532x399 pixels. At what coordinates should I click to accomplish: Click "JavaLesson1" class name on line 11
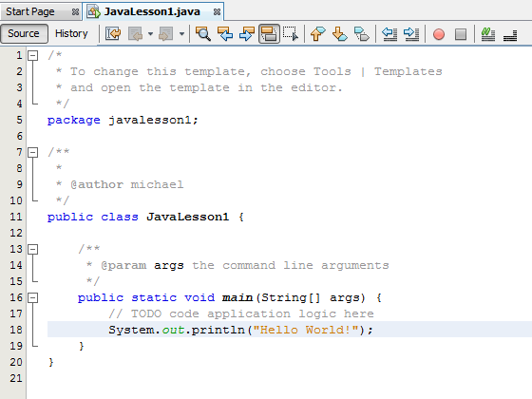coord(188,217)
